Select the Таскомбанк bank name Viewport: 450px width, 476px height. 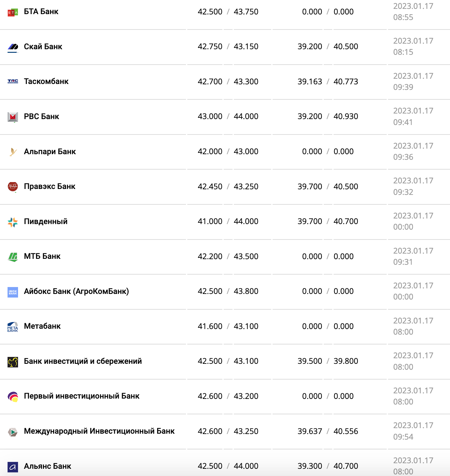(46, 81)
